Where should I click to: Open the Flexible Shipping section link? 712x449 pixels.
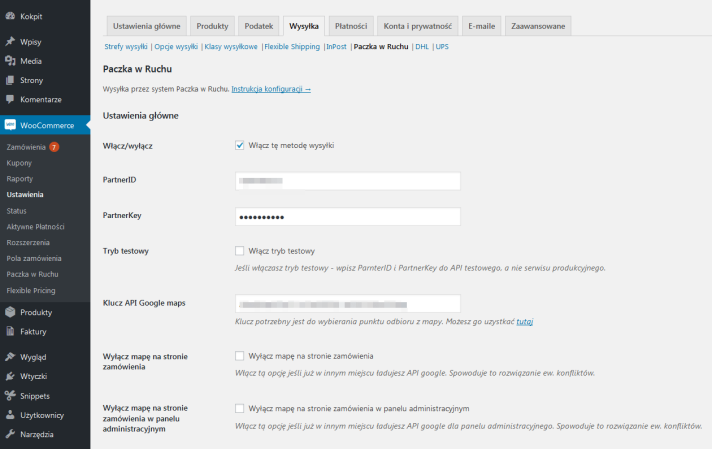(x=292, y=46)
